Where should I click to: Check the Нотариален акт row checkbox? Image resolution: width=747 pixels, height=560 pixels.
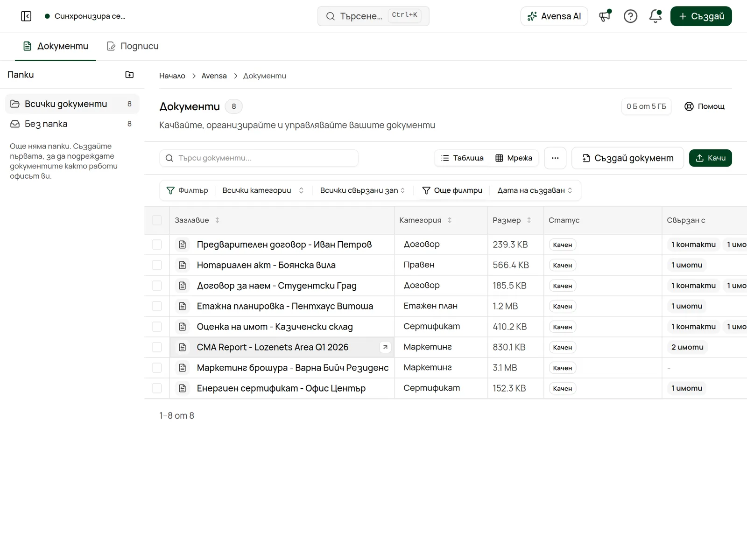pos(157,265)
